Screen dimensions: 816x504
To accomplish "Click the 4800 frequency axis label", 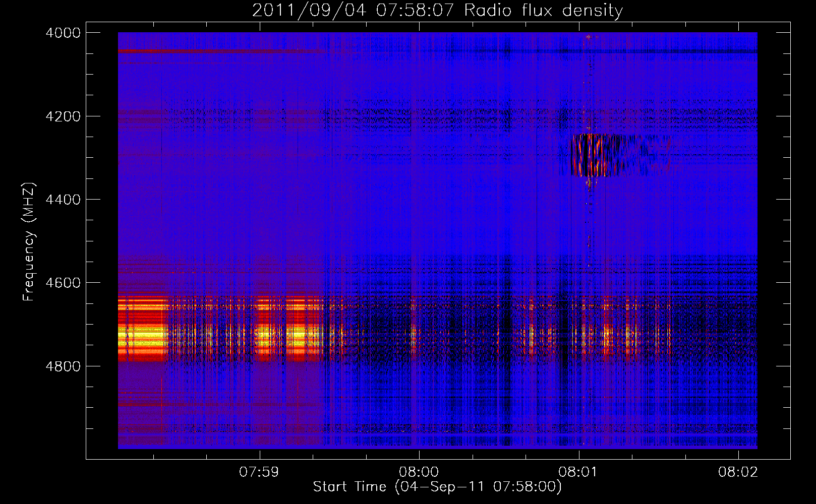I will [63, 366].
